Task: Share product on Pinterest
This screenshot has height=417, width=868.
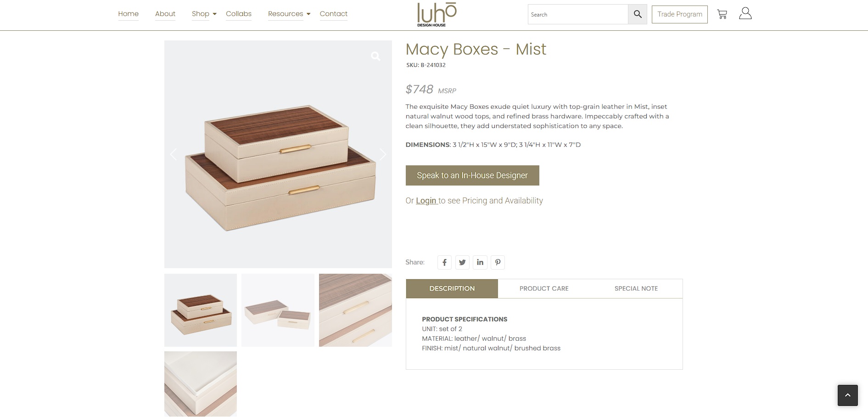Action: pyautogui.click(x=498, y=262)
